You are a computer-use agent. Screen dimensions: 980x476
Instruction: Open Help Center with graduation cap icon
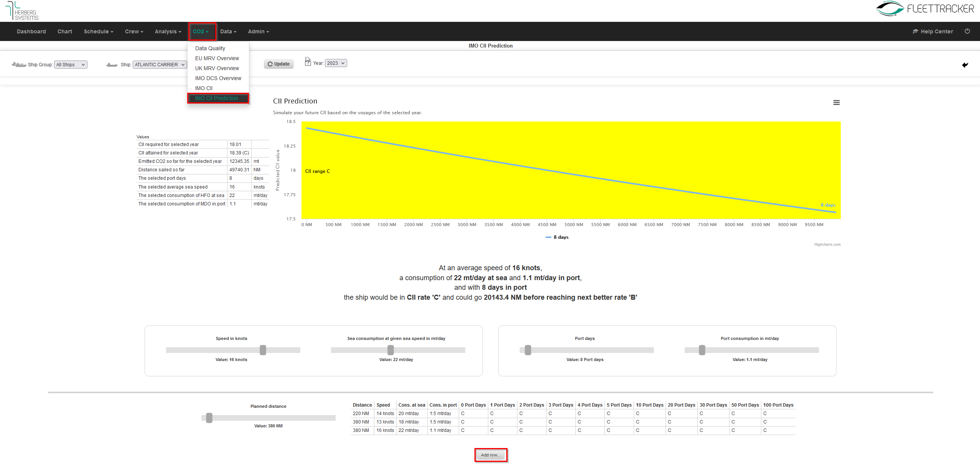(932, 31)
